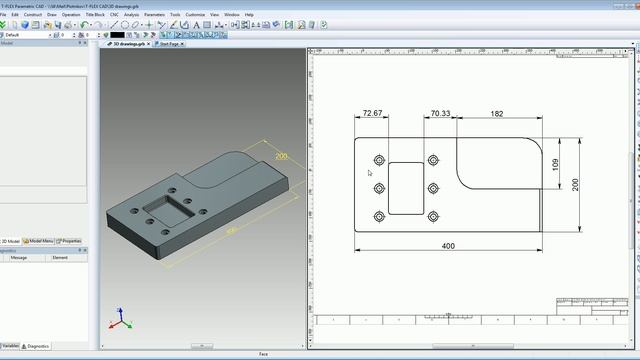Open the Operation menu
640x360 pixels.
pyautogui.click(x=71, y=15)
